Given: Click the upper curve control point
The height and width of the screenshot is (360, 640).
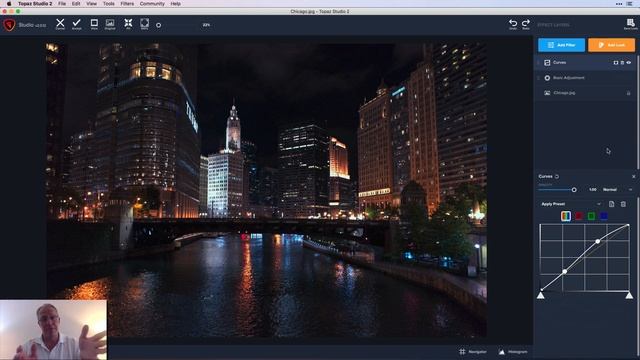Looking at the screenshot, I should [598, 241].
